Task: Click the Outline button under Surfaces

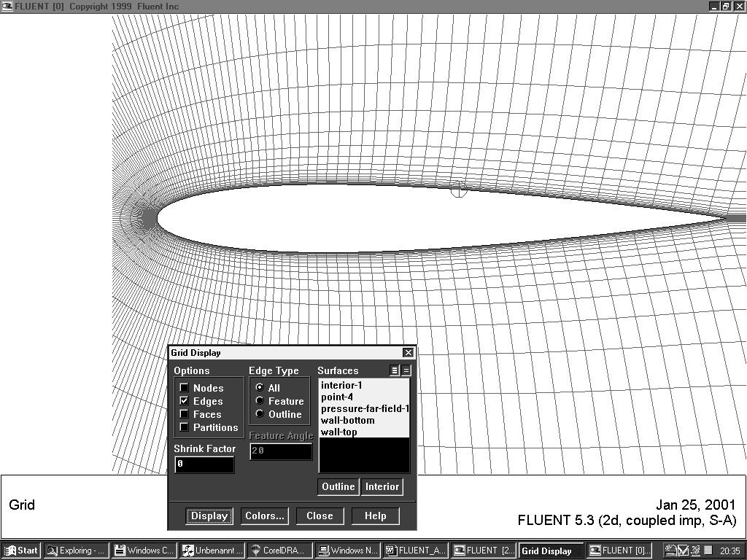Action: [338, 486]
